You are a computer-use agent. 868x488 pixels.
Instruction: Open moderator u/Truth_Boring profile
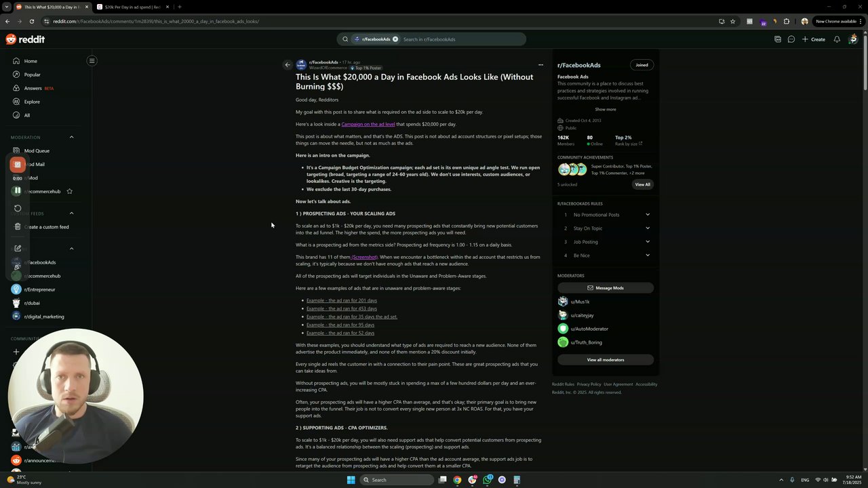[x=586, y=342]
